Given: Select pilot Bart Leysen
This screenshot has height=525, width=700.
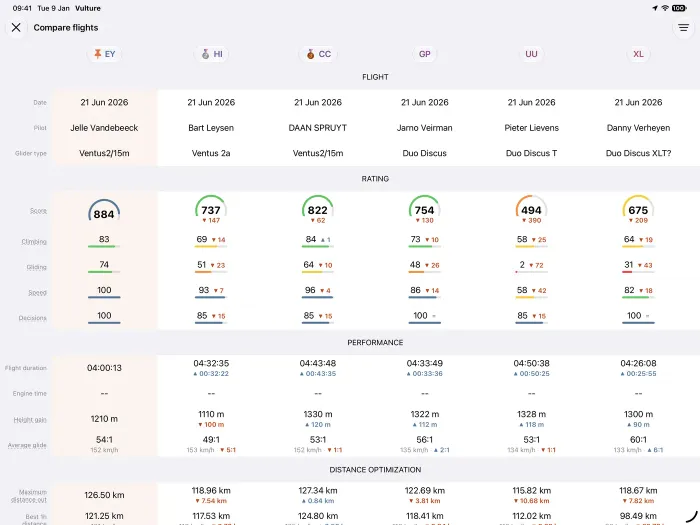Looking at the screenshot, I should coord(211,128).
